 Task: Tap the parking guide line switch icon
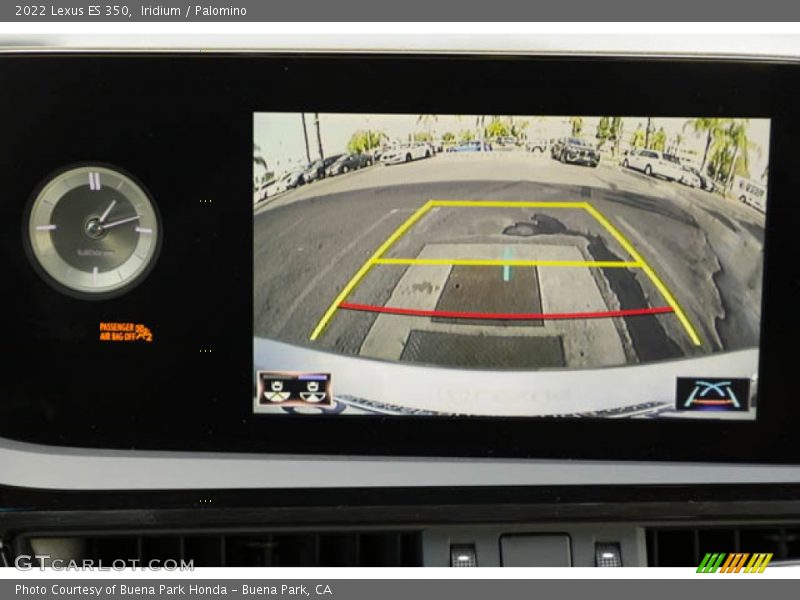pos(713,394)
